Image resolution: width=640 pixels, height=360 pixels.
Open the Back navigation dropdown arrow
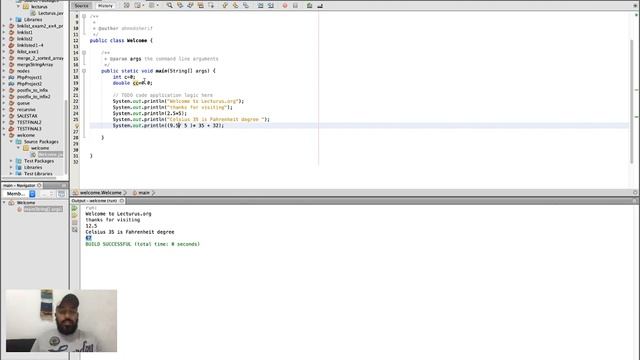click(143, 6)
